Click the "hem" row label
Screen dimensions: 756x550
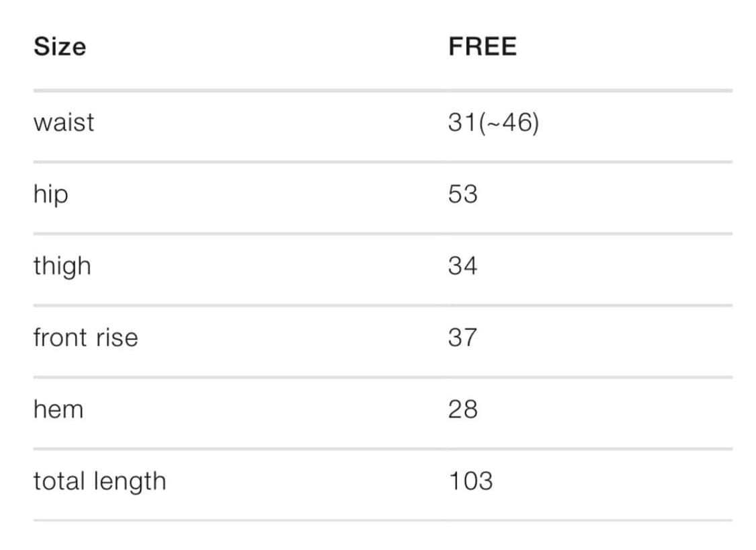(x=58, y=409)
